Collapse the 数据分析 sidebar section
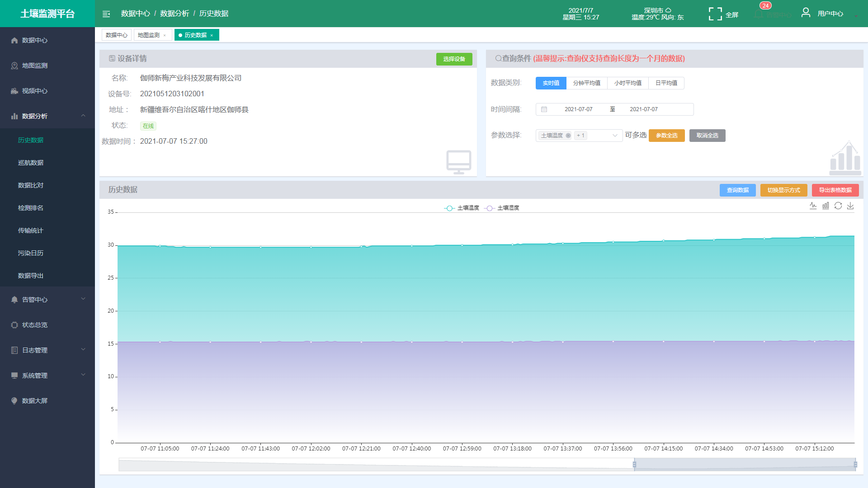Viewport: 868px width, 488px height. point(47,116)
